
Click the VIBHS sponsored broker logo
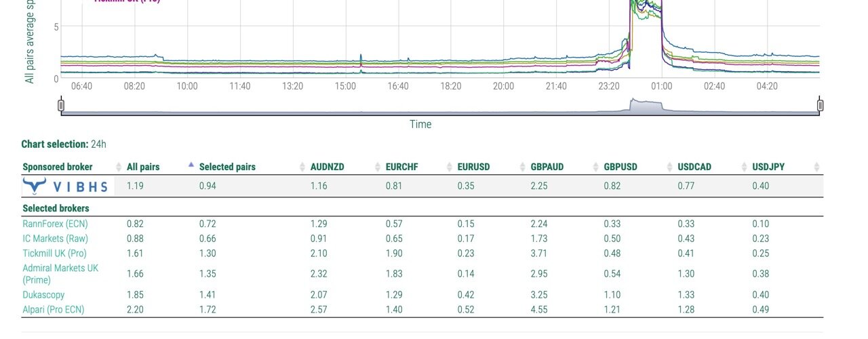(65, 186)
